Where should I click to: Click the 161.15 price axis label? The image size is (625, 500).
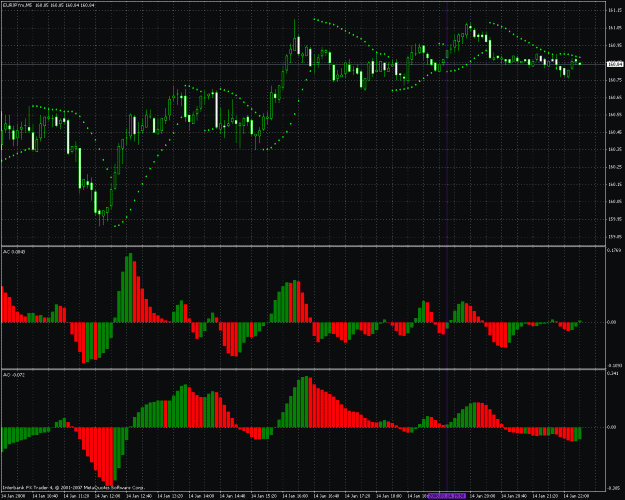point(615,10)
